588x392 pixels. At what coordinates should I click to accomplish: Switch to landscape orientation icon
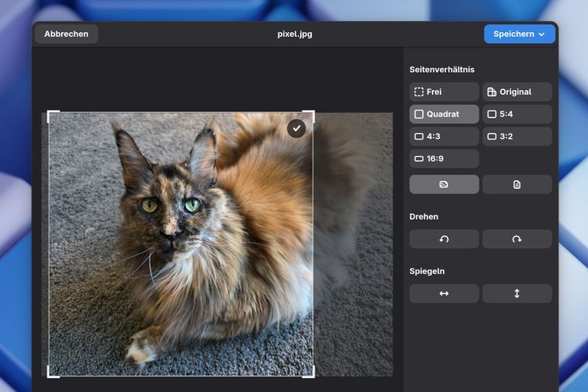click(444, 184)
